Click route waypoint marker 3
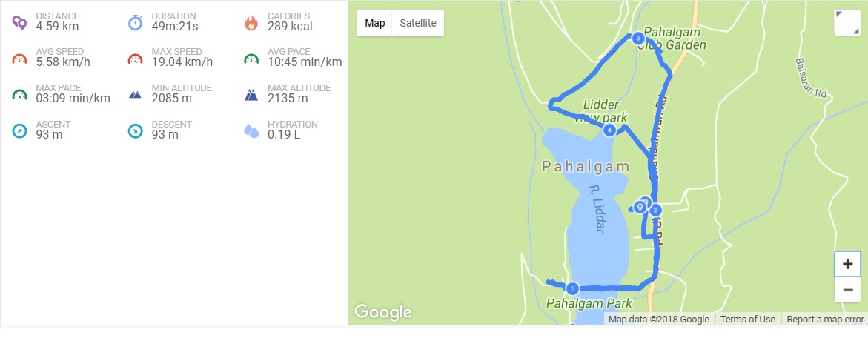Viewport: 868px width, 341px height. tap(638, 39)
